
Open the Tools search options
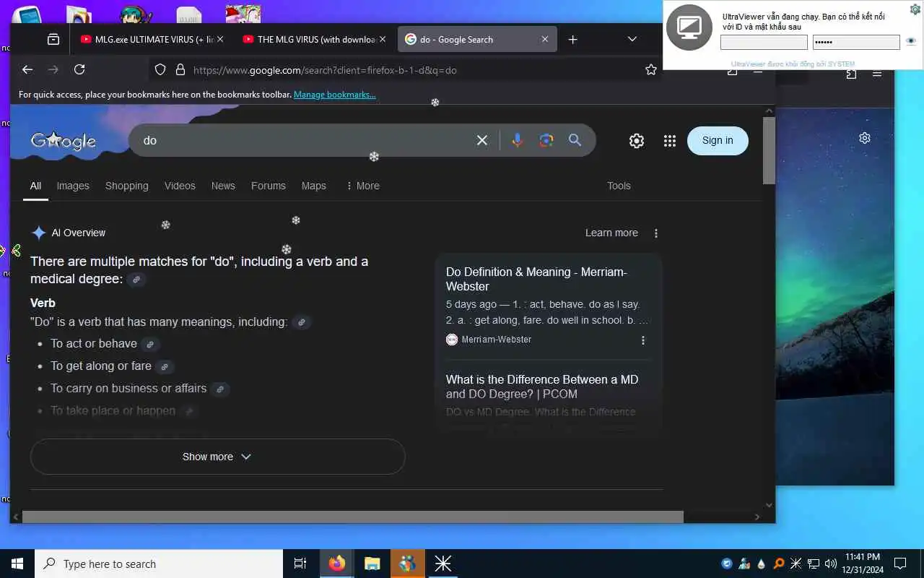point(619,186)
